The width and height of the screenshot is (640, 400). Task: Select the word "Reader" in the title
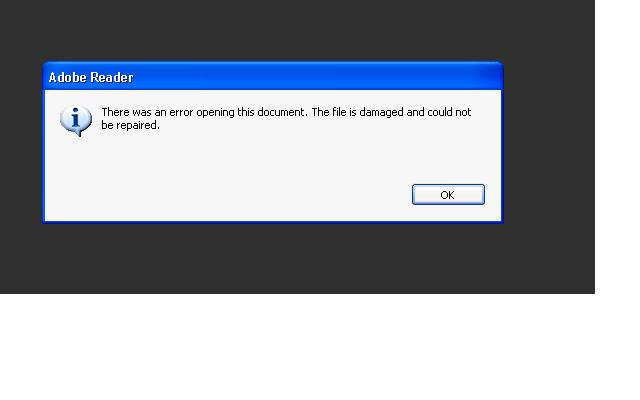click(x=112, y=77)
